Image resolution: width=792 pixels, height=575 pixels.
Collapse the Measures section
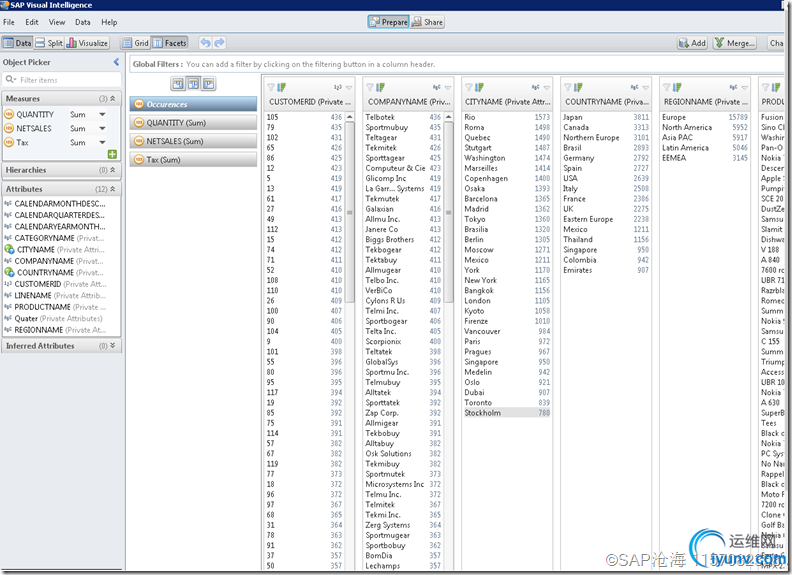click(113, 99)
